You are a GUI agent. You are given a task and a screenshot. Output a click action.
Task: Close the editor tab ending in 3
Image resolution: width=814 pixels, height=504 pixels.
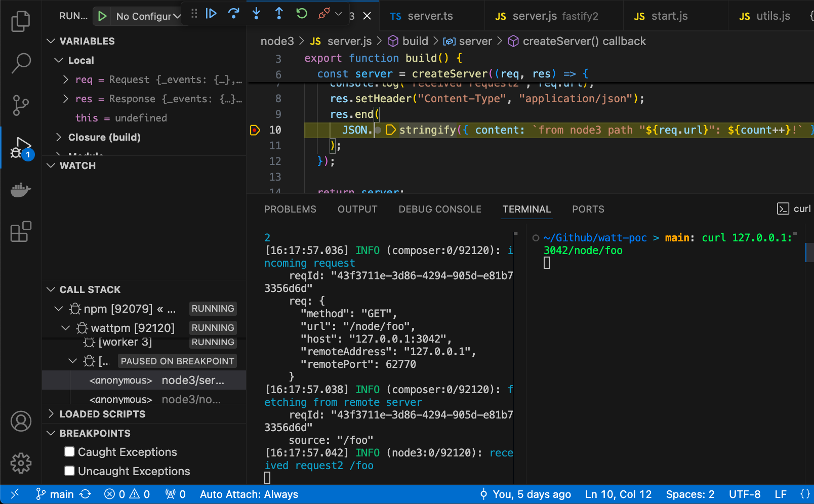point(367,16)
